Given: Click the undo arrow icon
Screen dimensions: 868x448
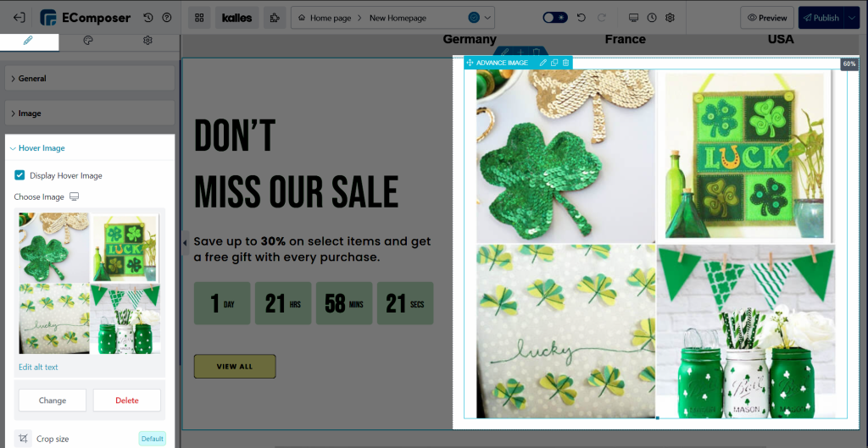Looking at the screenshot, I should tap(581, 18).
